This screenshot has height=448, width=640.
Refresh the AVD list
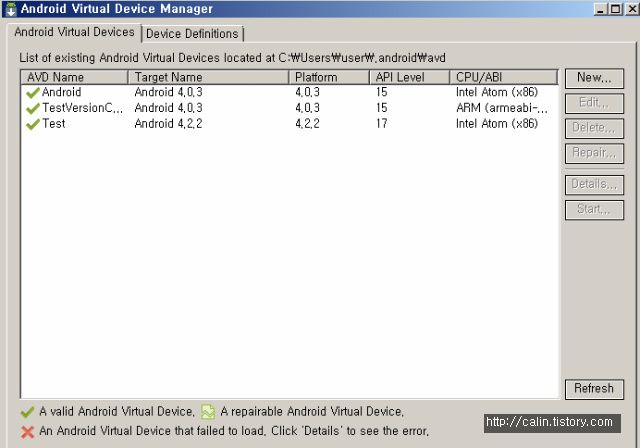[x=594, y=389]
